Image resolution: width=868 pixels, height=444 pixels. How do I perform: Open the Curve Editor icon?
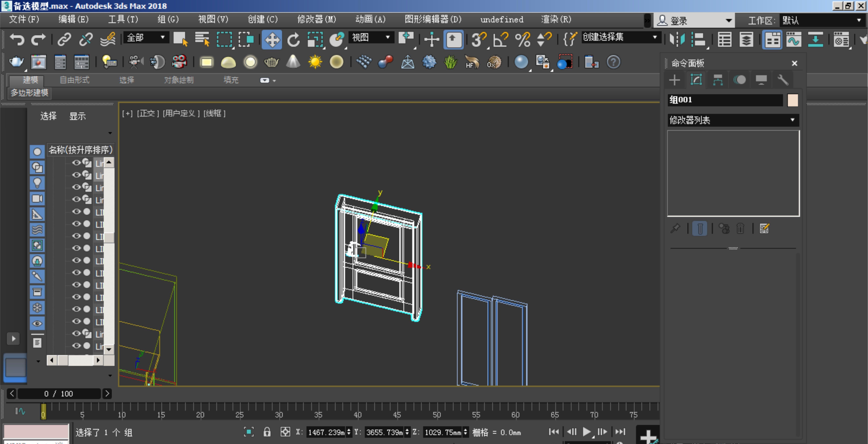click(x=793, y=40)
